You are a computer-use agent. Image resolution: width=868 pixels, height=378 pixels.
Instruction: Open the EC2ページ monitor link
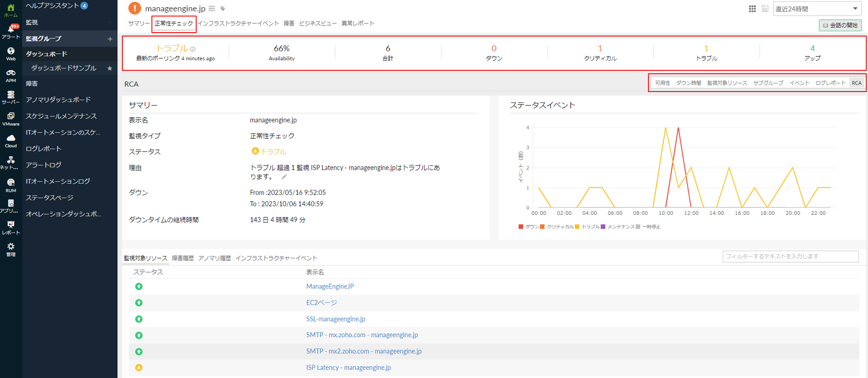322,302
